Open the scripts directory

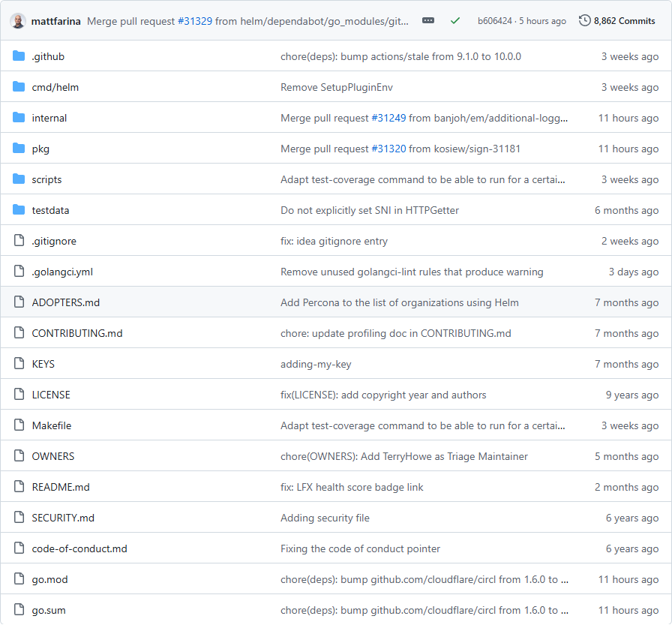click(46, 179)
